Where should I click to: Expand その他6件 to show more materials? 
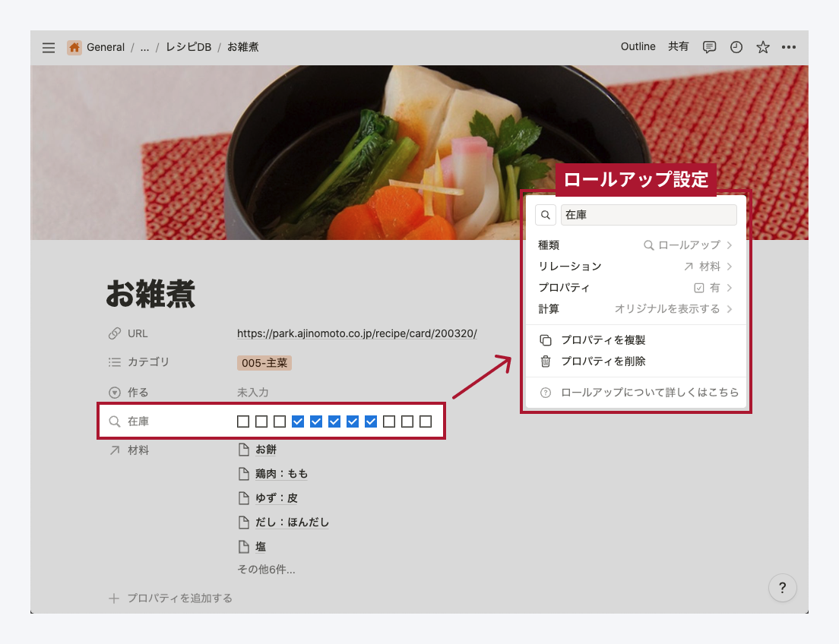pos(266,570)
